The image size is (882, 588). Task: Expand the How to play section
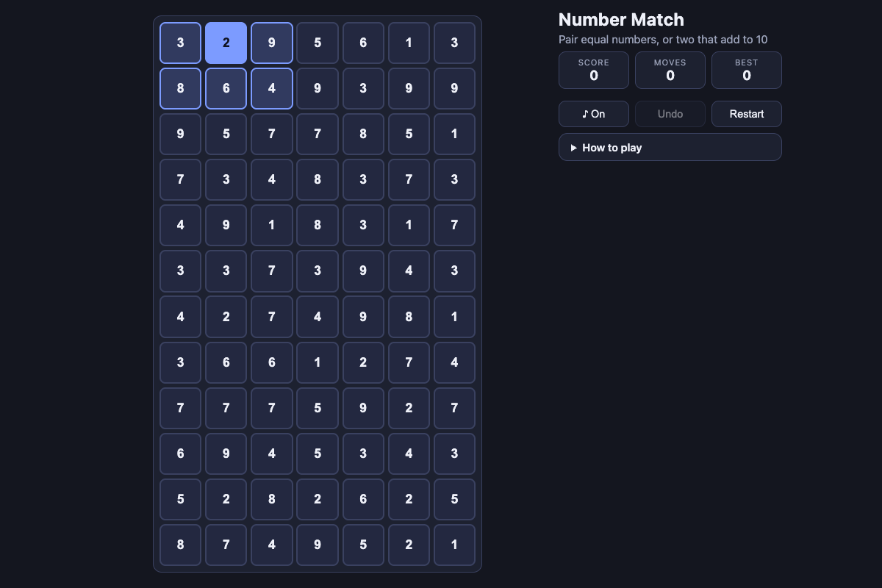coord(670,147)
